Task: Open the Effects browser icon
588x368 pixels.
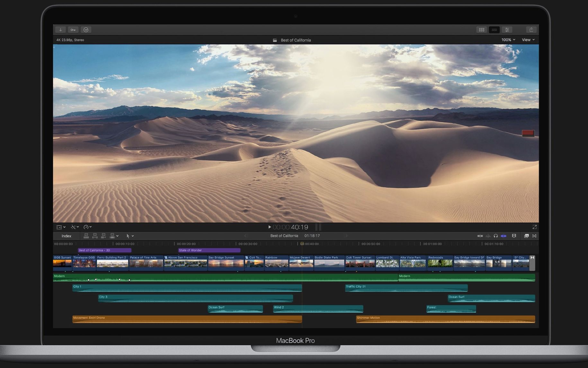Action: tap(526, 236)
